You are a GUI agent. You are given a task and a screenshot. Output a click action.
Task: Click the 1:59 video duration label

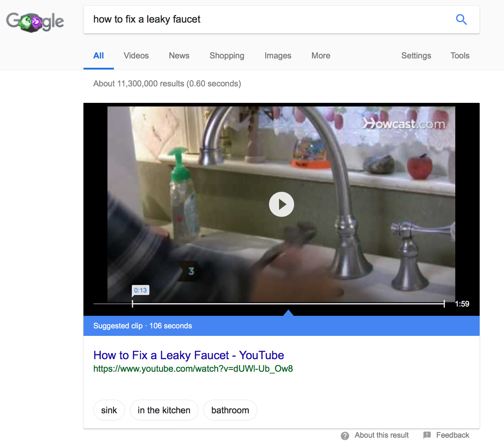coord(462,304)
